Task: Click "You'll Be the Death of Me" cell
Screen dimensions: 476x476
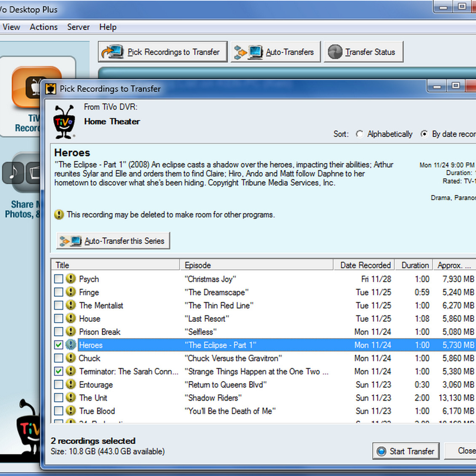Action: click(x=230, y=411)
